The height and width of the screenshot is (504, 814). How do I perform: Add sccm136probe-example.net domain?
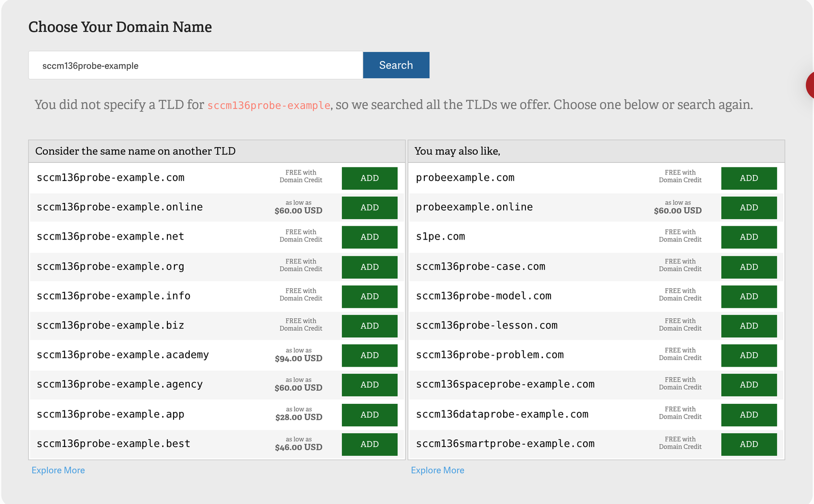point(369,237)
